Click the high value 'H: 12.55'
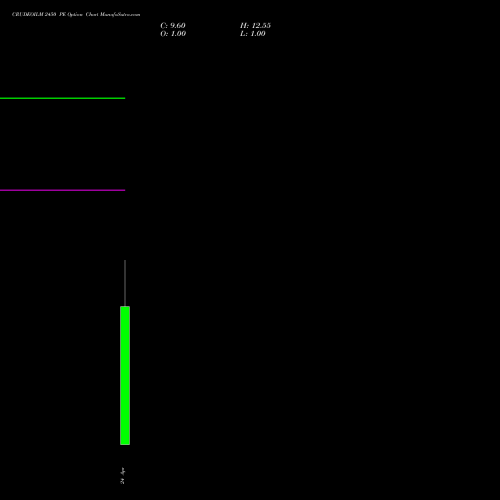Image resolution: width=500 pixels, height=500 pixels. [x=255, y=26]
